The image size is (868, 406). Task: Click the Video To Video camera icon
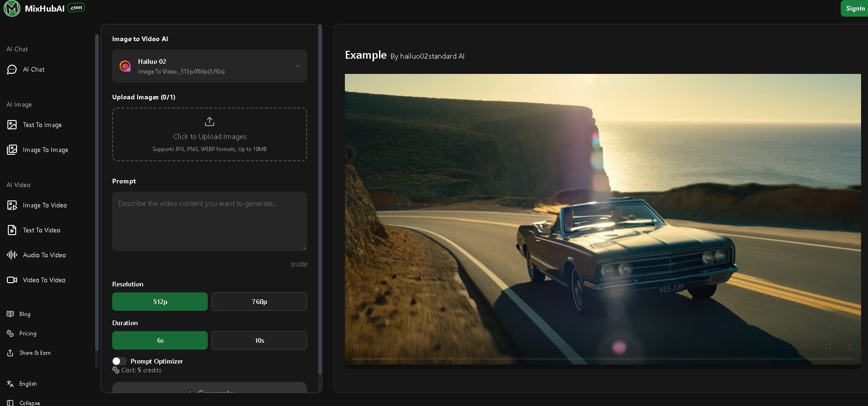(12, 280)
